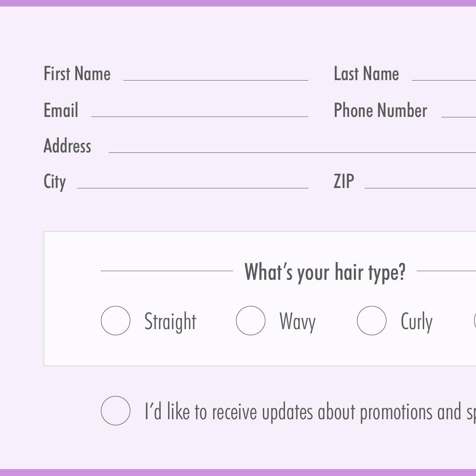Click the "What's your hair type?" heading

[x=325, y=272]
